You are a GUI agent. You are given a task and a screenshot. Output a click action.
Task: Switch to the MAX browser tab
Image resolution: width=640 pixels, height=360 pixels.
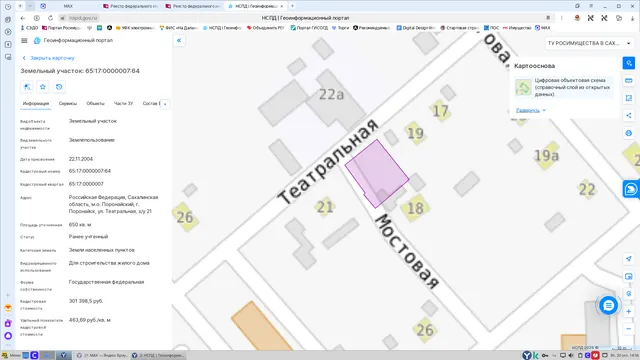coord(69,6)
